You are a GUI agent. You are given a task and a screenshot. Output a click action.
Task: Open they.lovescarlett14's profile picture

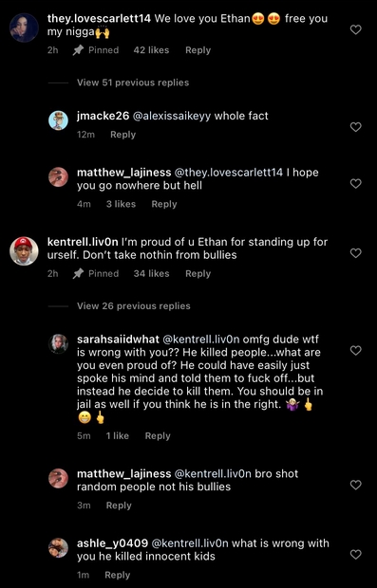24,28
